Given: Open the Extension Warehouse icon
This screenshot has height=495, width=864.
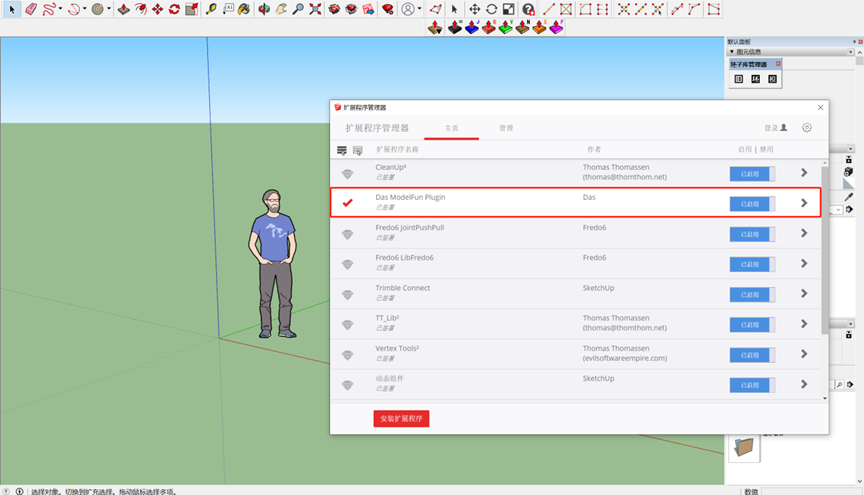Looking at the screenshot, I should point(351,9).
